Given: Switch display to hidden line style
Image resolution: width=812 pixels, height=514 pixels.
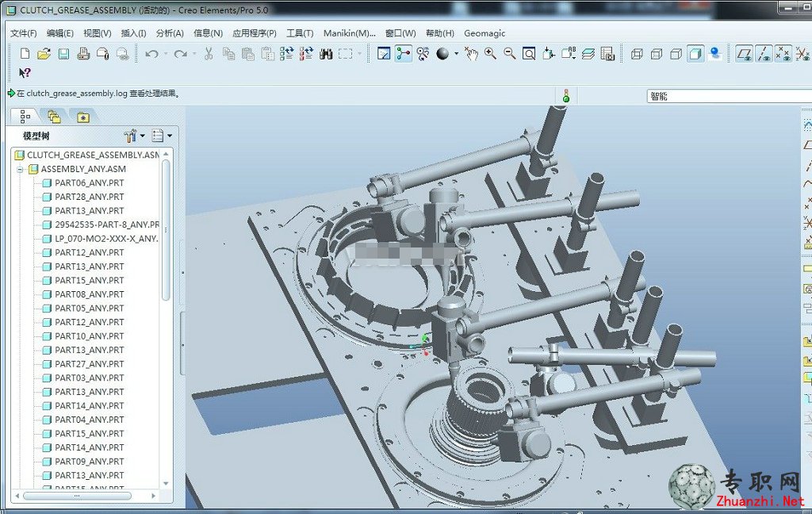Looking at the screenshot, I should click(x=656, y=53).
